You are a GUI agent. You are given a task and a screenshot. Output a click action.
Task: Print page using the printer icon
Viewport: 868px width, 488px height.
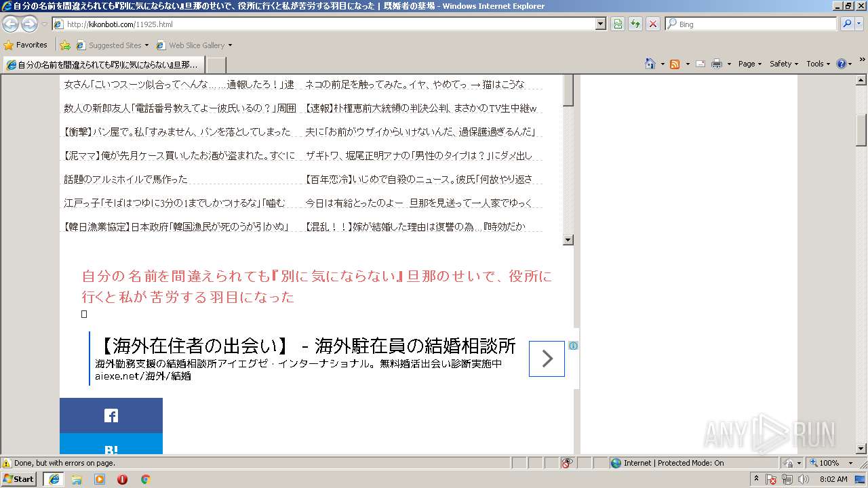[717, 64]
